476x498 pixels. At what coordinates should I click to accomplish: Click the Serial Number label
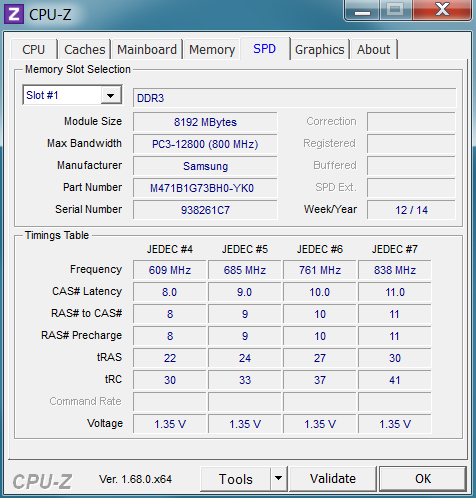[89, 209]
